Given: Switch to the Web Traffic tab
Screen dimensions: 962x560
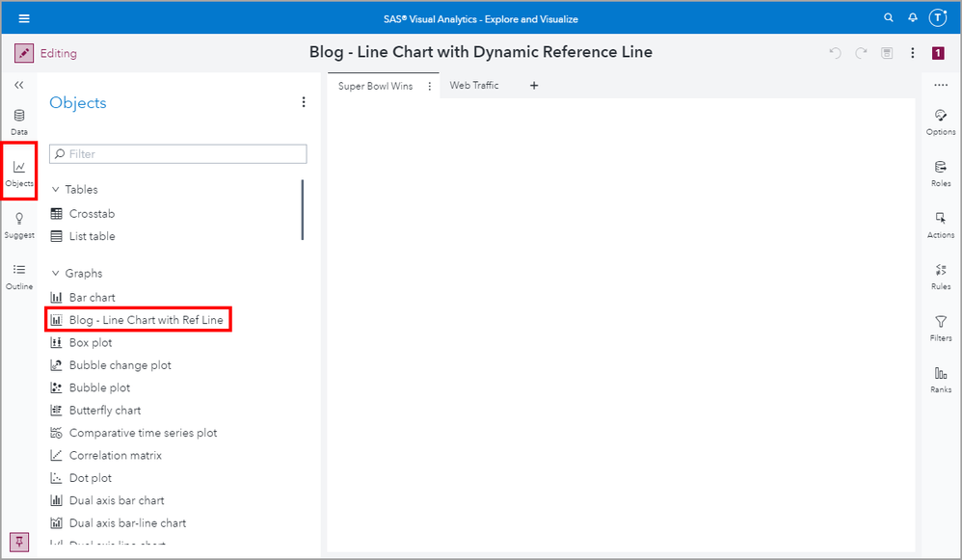Looking at the screenshot, I should pos(474,86).
